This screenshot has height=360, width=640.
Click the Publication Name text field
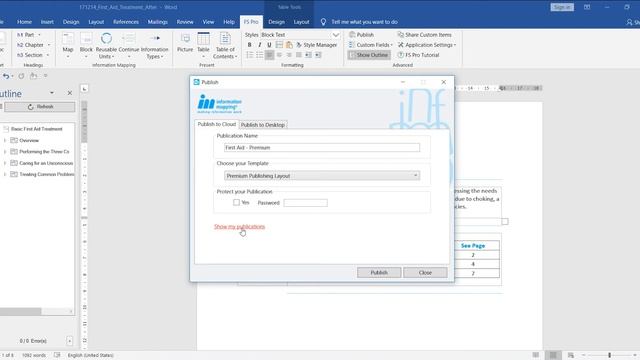(322, 147)
